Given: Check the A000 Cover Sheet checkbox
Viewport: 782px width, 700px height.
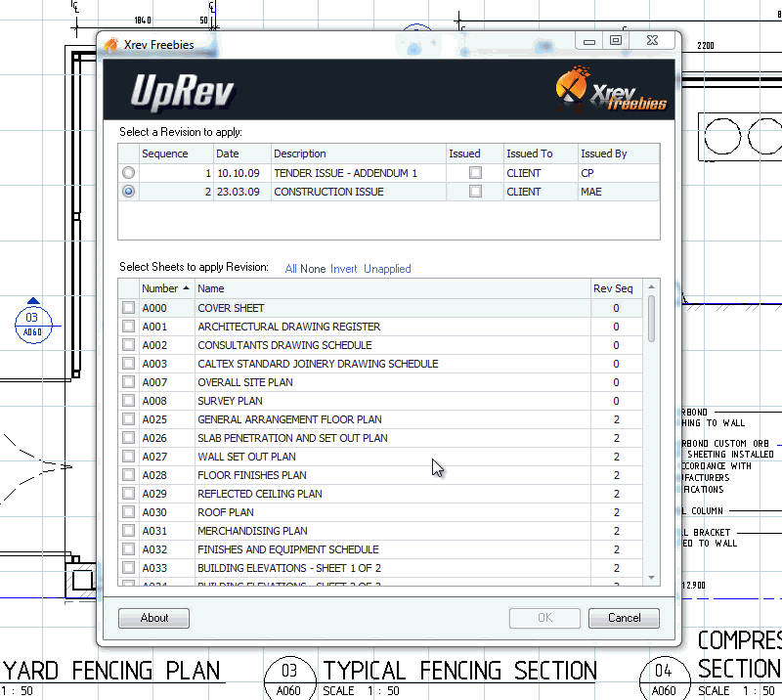Looking at the screenshot, I should [128, 308].
